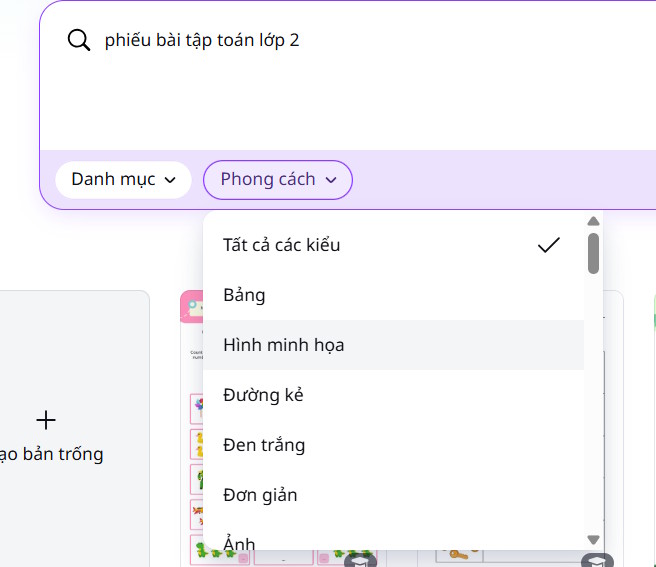Collapse the Phong cách dropdown
The width and height of the screenshot is (656, 567).
coord(278,180)
